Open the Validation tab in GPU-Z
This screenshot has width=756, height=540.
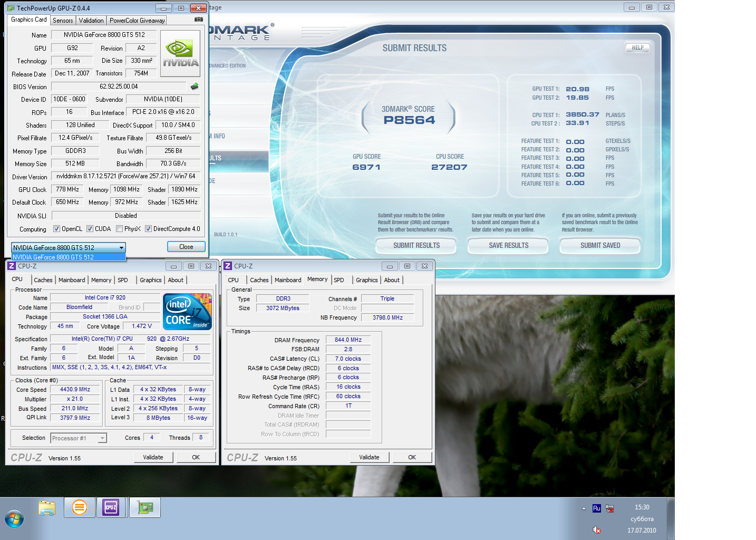(x=91, y=21)
